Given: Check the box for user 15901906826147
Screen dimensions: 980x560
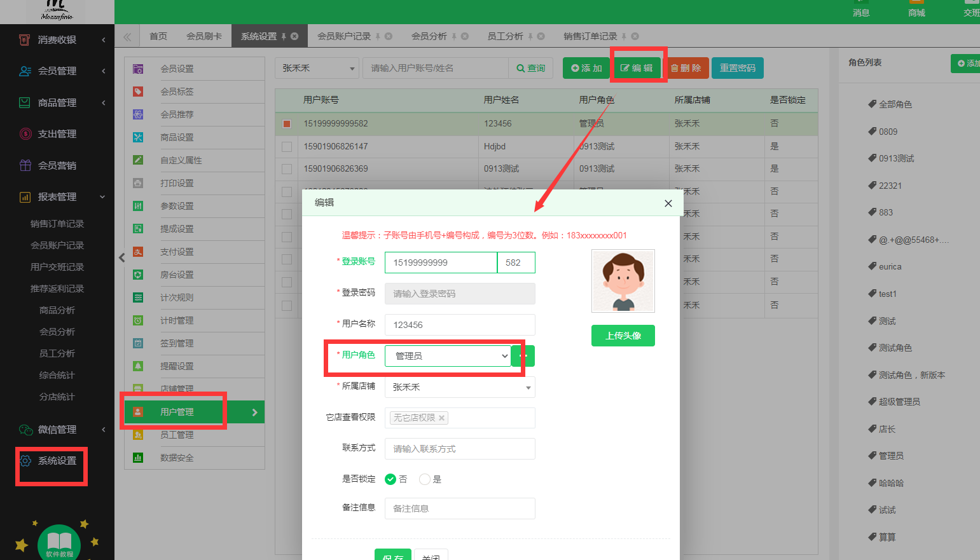Looking at the screenshot, I should [287, 147].
